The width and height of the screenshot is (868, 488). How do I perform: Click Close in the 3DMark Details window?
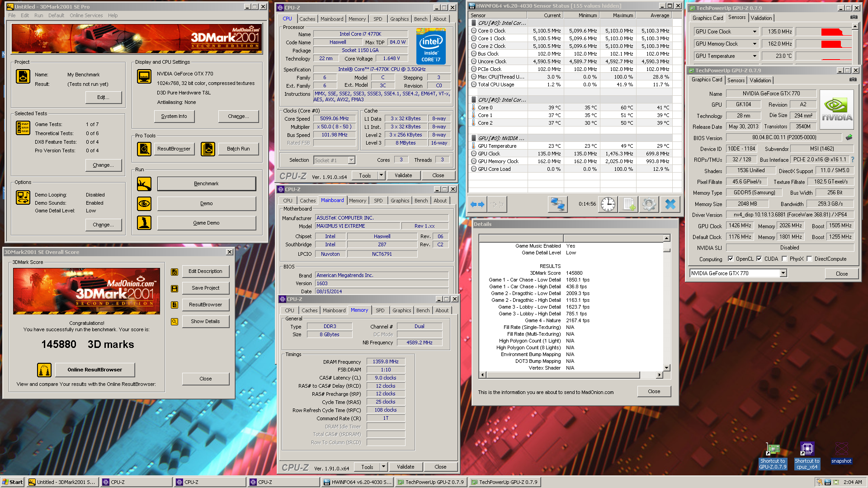click(654, 392)
